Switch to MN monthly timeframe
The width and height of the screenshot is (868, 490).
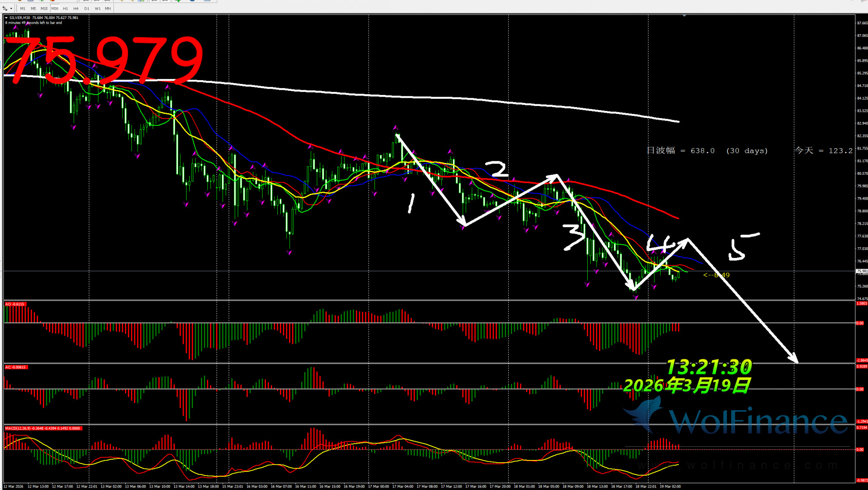pyautogui.click(x=108, y=8)
